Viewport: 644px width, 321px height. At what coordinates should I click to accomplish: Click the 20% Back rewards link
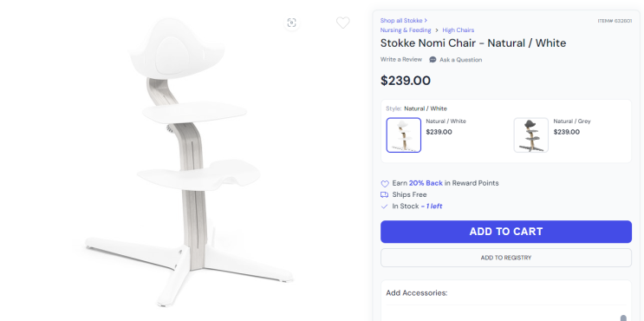tap(426, 183)
